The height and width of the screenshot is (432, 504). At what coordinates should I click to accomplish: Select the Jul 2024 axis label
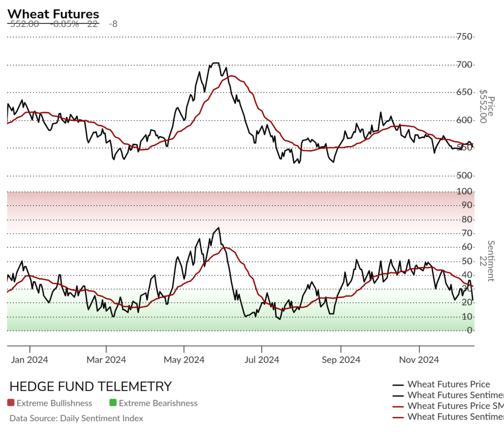point(262,360)
